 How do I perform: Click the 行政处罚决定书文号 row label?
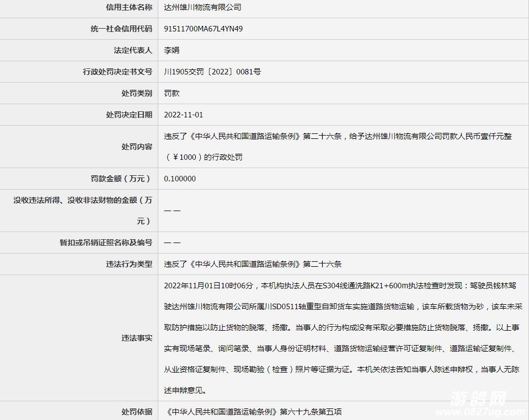click(117, 72)
